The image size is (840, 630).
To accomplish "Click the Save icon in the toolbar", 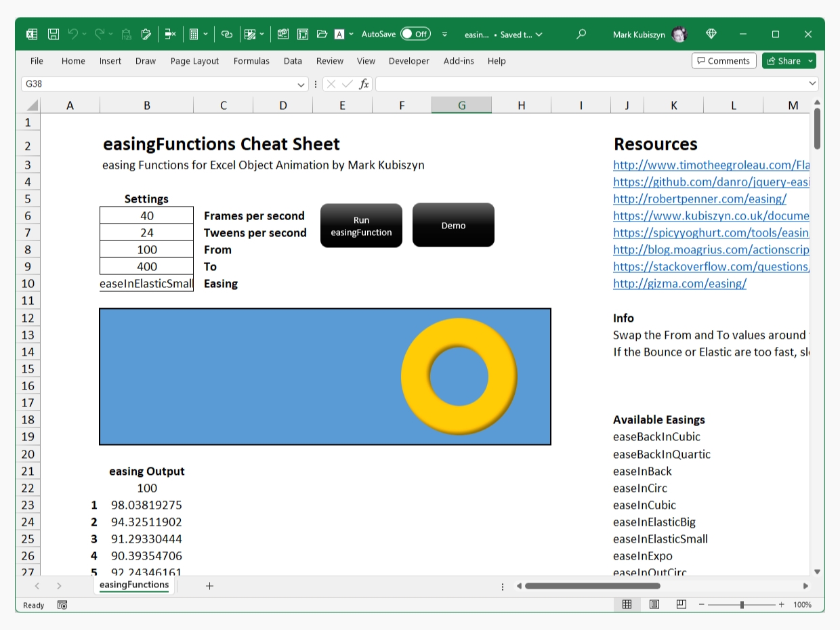I will tap(54, 34).
